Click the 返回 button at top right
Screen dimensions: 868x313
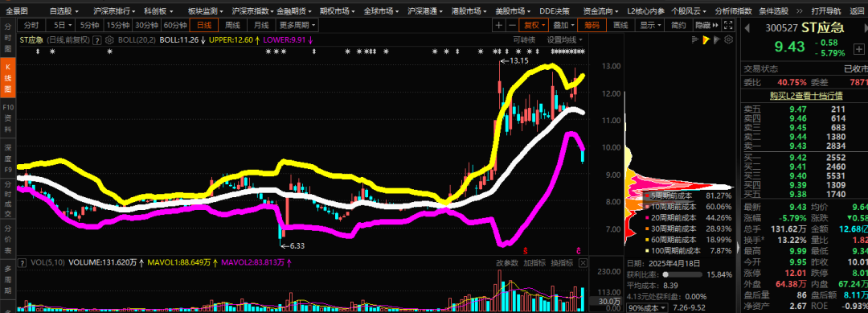pyautogui.click(x=857, y=10)
